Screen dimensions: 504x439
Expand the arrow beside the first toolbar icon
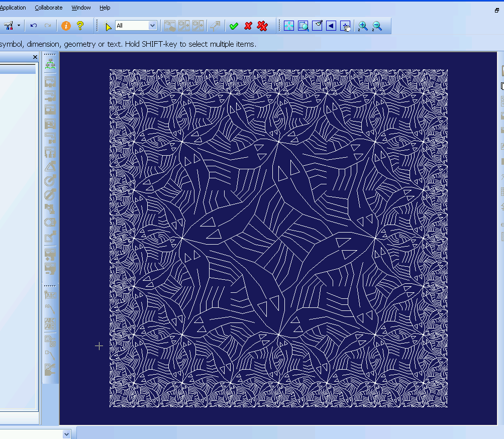19,26
